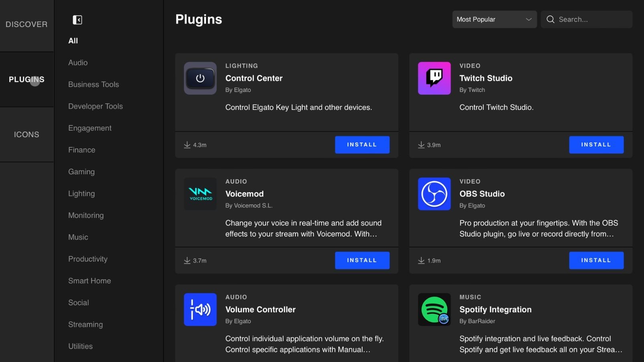Expand the Most Popular sort dropdown
The width and height of the screenshot is (644, 362).
click(495, 19)
